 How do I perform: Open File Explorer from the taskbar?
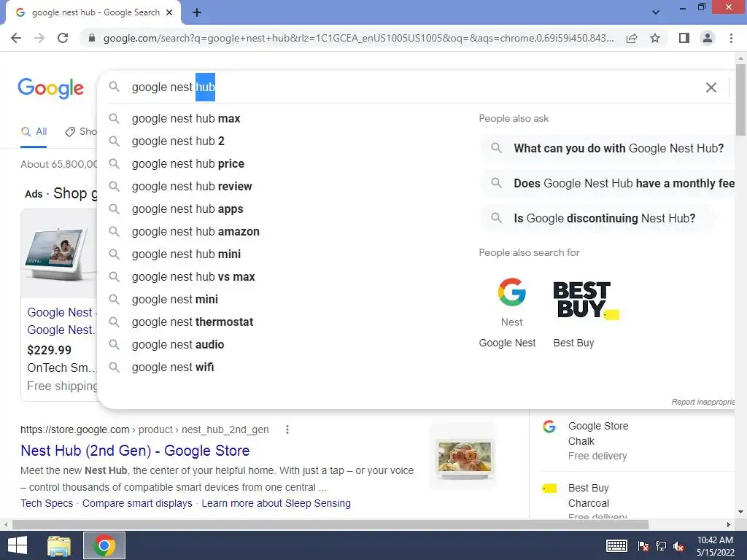(x=58, y=545)
